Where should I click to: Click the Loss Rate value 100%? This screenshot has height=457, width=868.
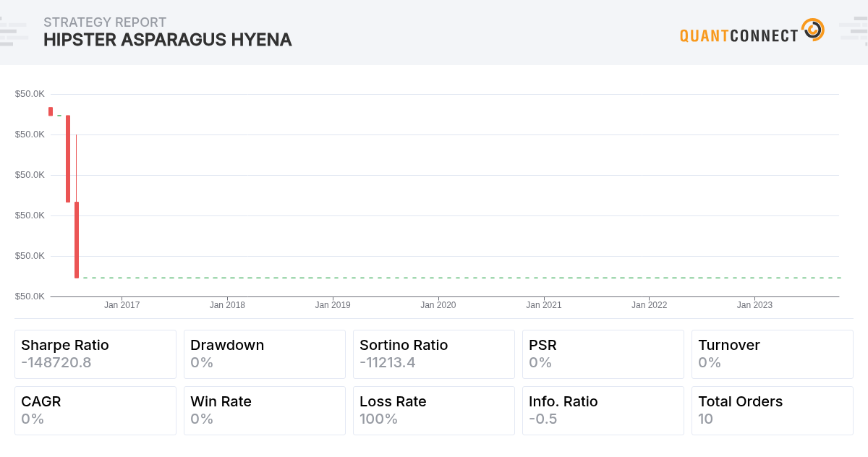[379, 419]
